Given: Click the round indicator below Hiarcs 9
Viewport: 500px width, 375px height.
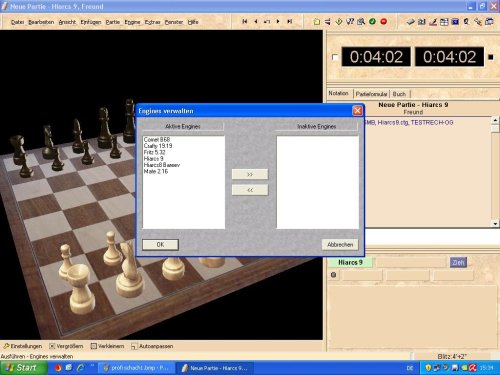Looking at the screenshot, I should tap(333, 275).
